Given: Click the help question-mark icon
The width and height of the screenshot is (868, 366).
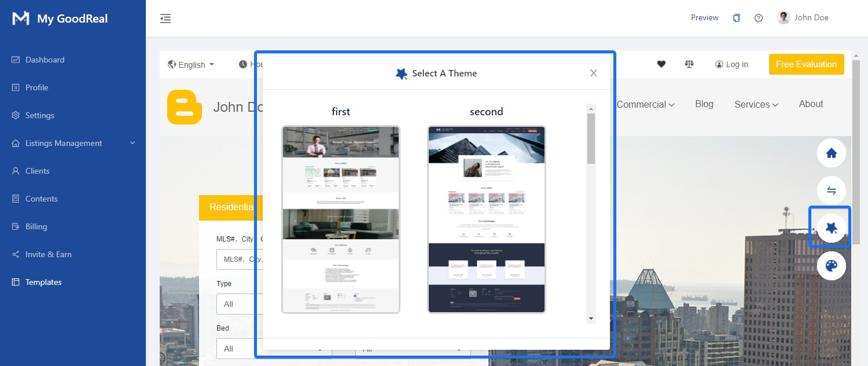Looking at the screenshot, I should 759,17.
